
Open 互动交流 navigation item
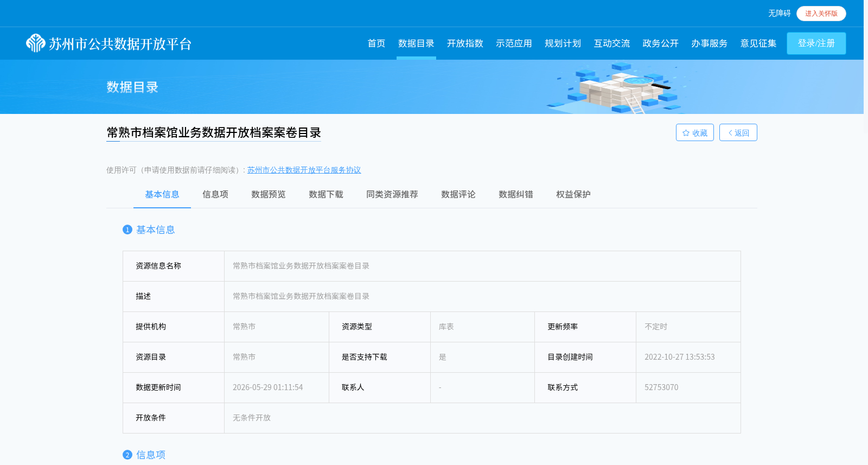(x=611, y=43)
